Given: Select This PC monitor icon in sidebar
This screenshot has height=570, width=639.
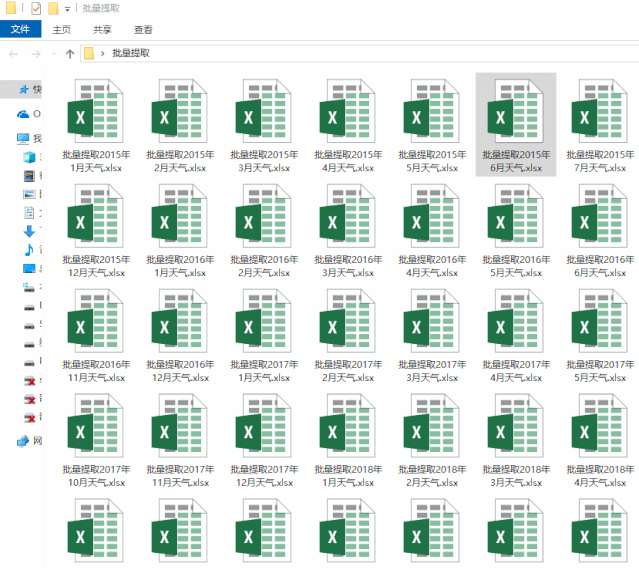Looking at the screenshot, I should pos(23,139).
